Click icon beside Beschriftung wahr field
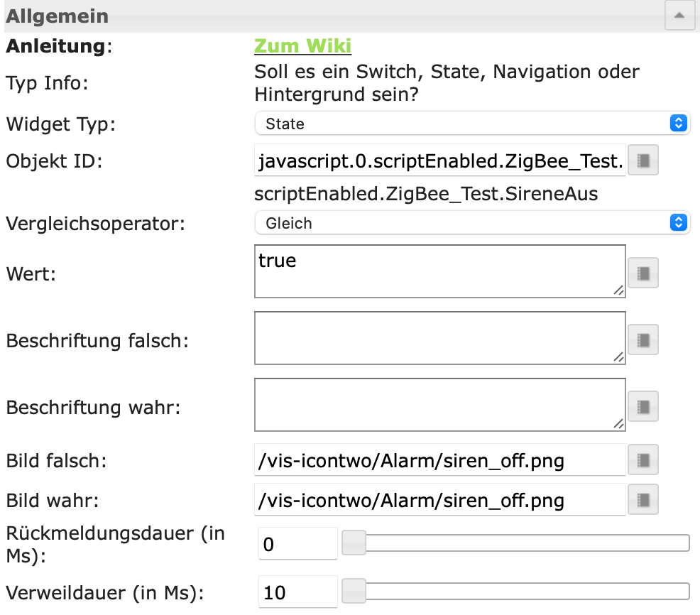Viewport: 700px width, 615px height. (643, 406)
